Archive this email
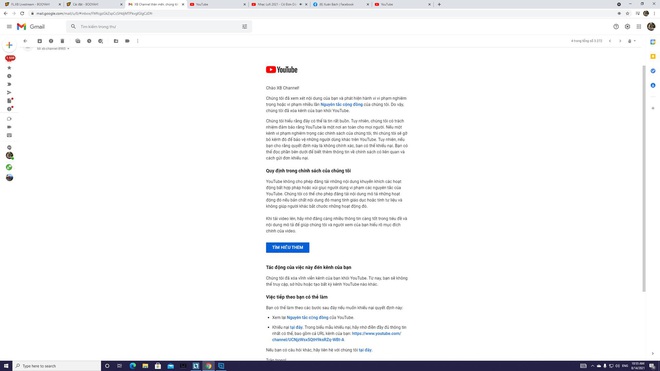Screen dimensions: 660x371 tap(40, 41)
